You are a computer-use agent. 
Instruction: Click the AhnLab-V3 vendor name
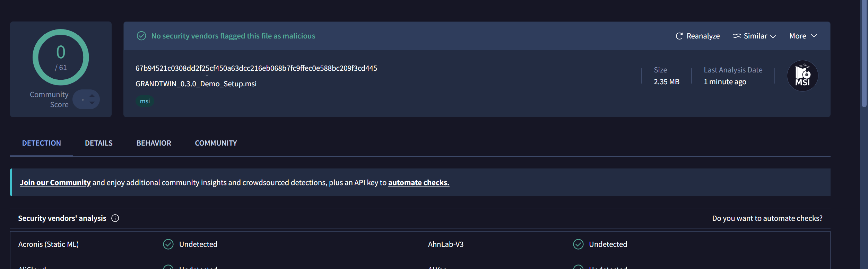(446, 244)
